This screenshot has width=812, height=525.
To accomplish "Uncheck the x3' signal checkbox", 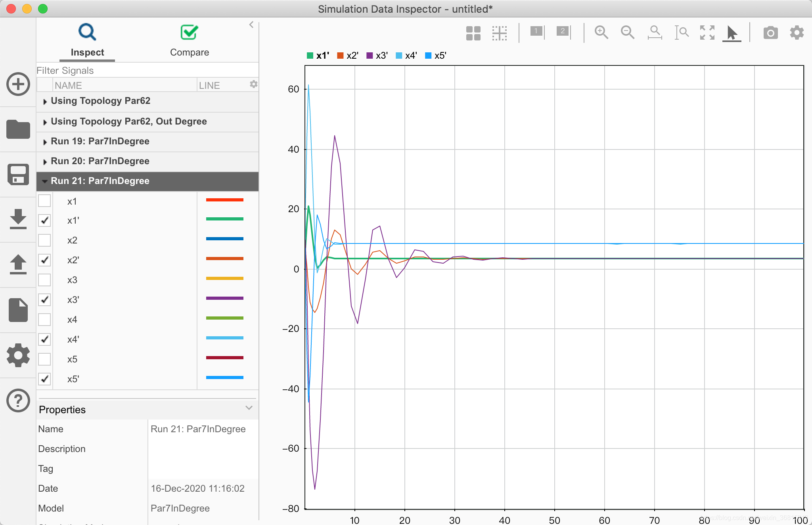I will [x=44, y=300].
